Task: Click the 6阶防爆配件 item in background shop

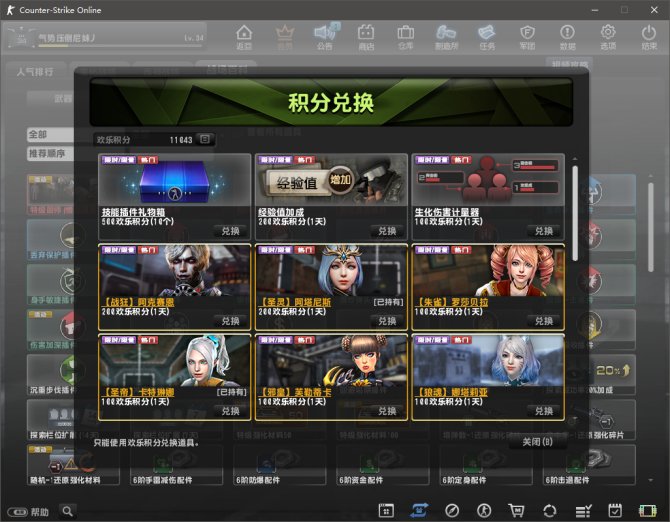Action: tap(279, 465)
